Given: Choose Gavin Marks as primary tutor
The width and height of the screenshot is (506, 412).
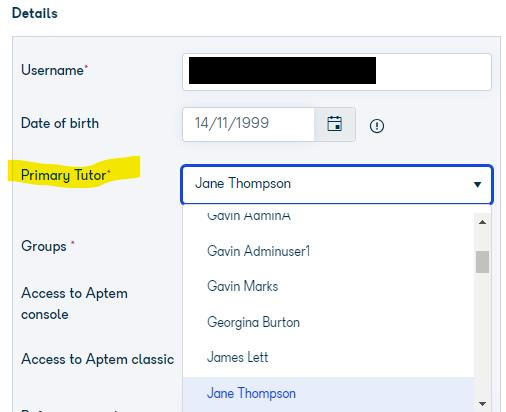Looking at the screenshot, I should tap(242, 286).
